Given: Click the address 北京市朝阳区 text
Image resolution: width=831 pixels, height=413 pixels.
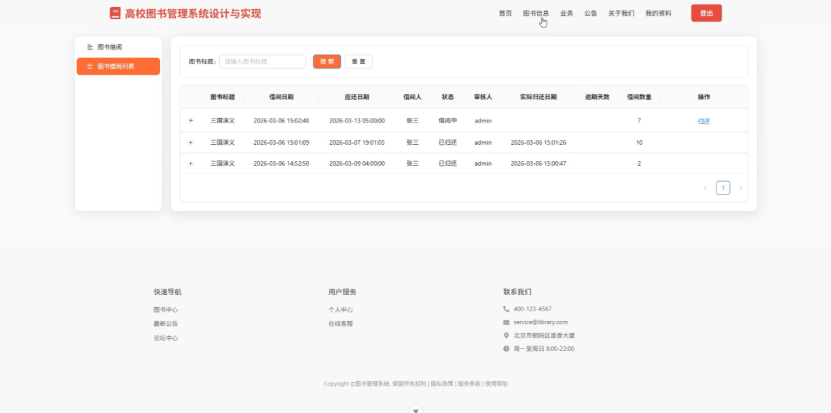Looking at the screenshot, I should coord(544,336).
